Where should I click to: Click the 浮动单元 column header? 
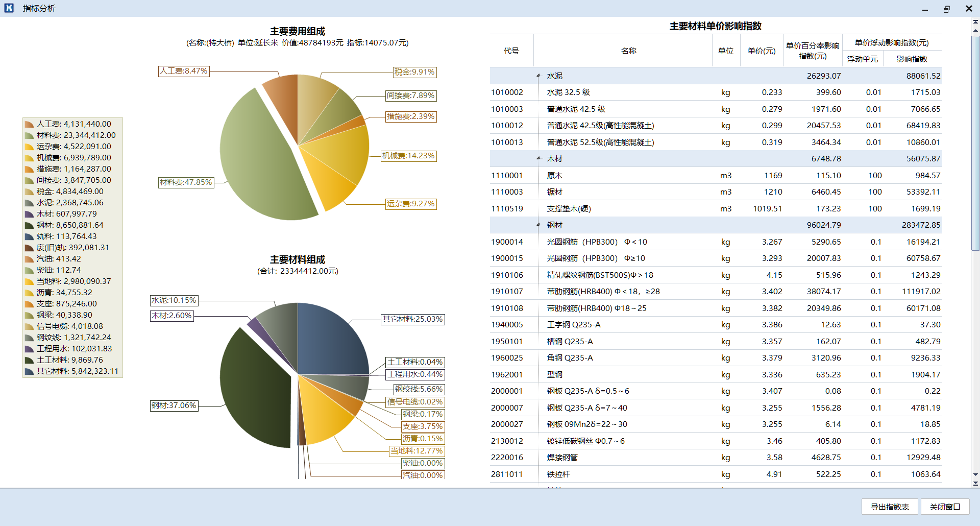point(862,59)
